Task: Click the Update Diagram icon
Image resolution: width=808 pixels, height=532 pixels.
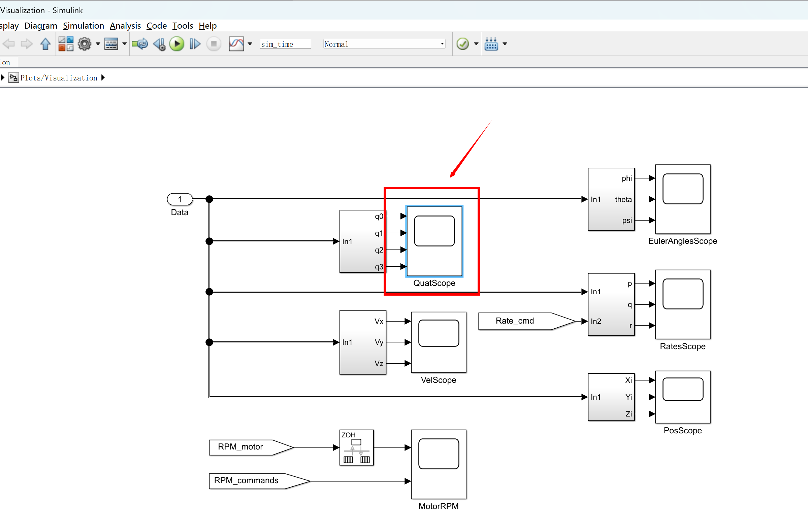Action: click(139, 44)
